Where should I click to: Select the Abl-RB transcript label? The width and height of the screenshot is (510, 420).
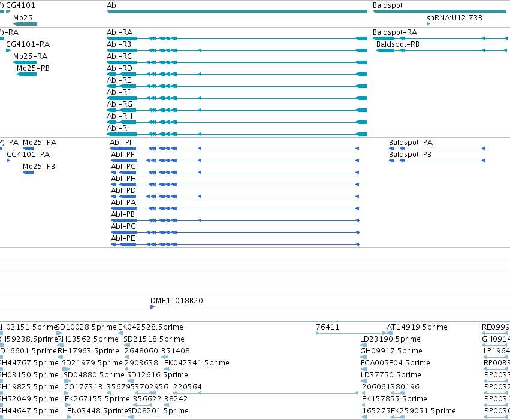(x=119, y=44)
